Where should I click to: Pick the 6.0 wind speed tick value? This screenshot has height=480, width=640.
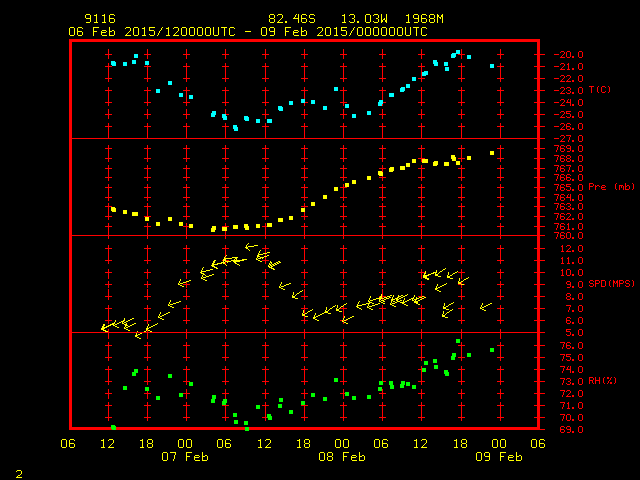574,321
